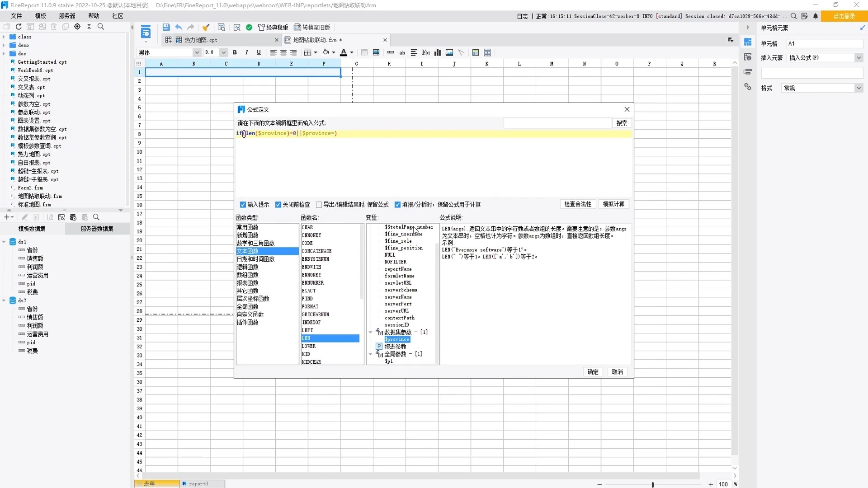868x488 pixels.
Task: Open the 文件 menu
Action: point(17,16)
